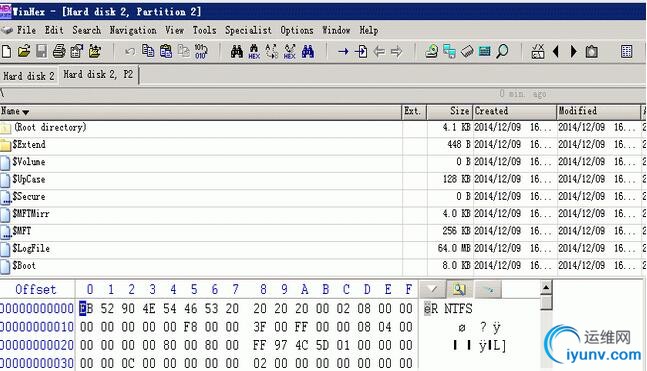Open the File menu

(x=26, y=30)
